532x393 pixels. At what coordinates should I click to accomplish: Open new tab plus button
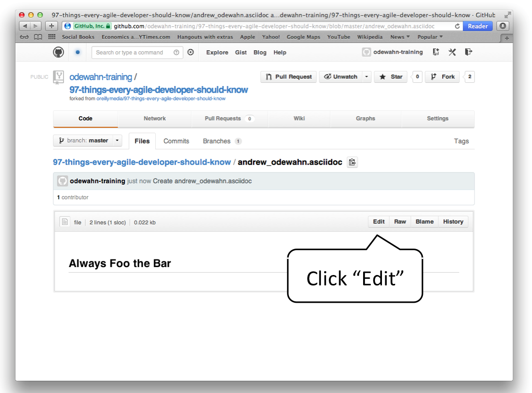tap(507, 38)
